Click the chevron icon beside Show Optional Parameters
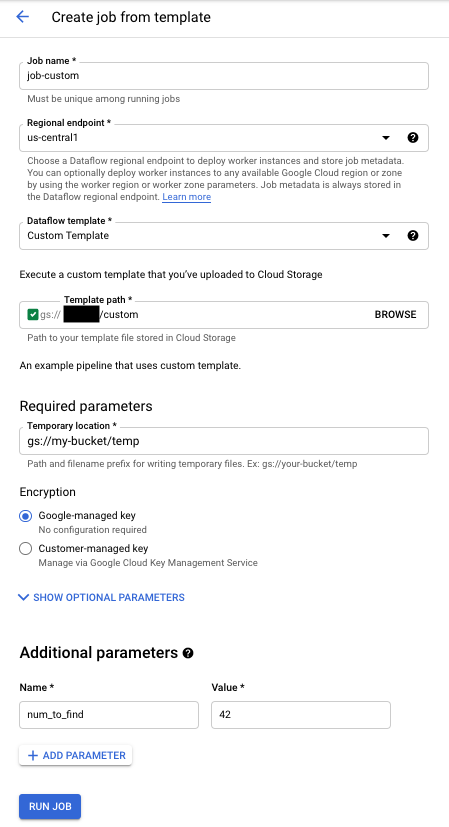Viewport: 449px width, 827px height. pos(23,598)
